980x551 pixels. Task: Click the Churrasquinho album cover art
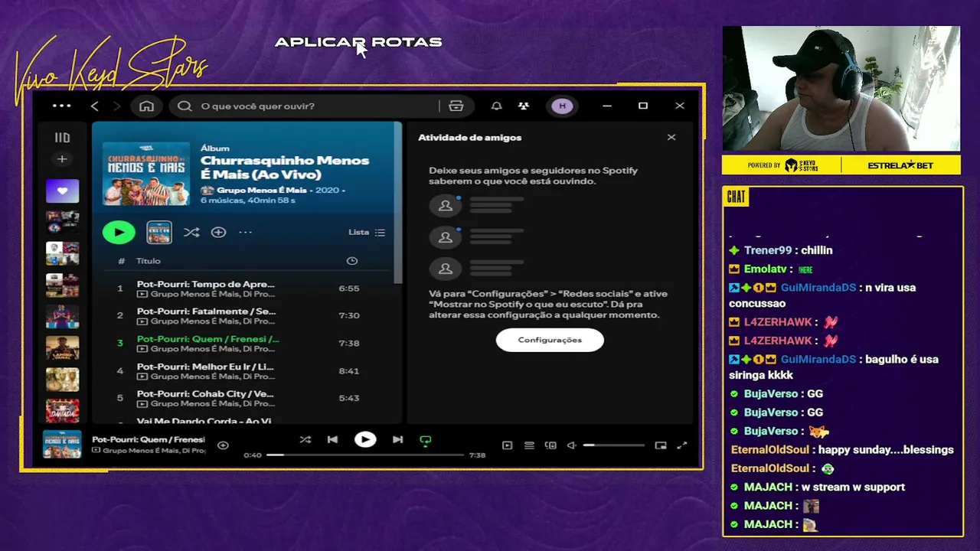pos(146,173)
